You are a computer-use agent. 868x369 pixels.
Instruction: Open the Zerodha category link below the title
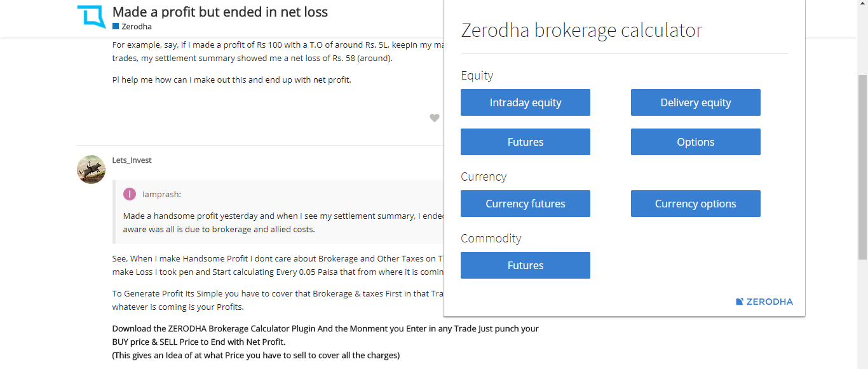coord(136,27)
